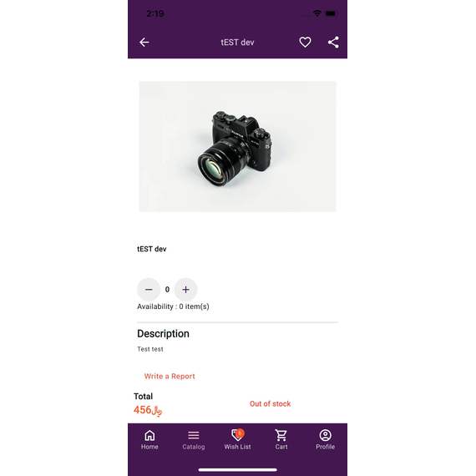Open the Catalog tab
This screenshot has height=476, width=476.
pos(194,439)
